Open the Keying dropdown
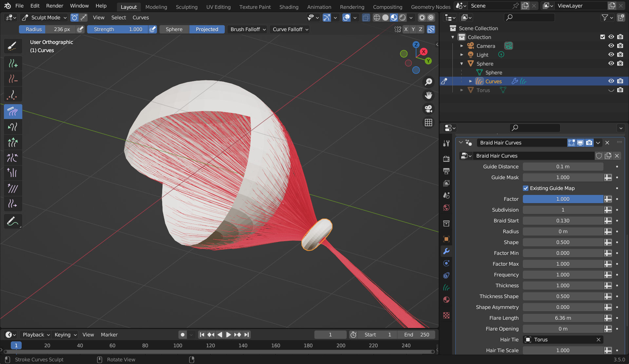The height and width of the screenshot is (364, 629). pos(66,335)
